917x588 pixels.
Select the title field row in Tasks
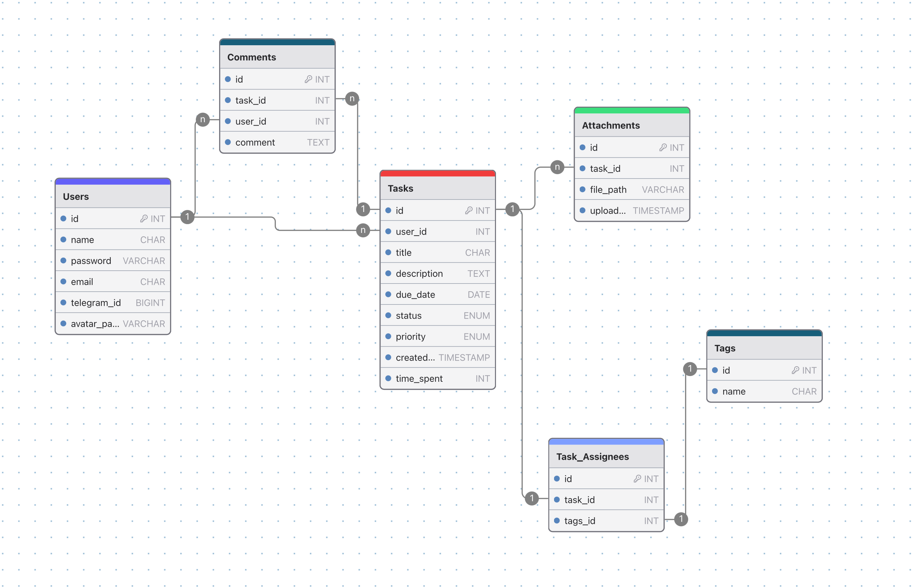tap(438, 252)
